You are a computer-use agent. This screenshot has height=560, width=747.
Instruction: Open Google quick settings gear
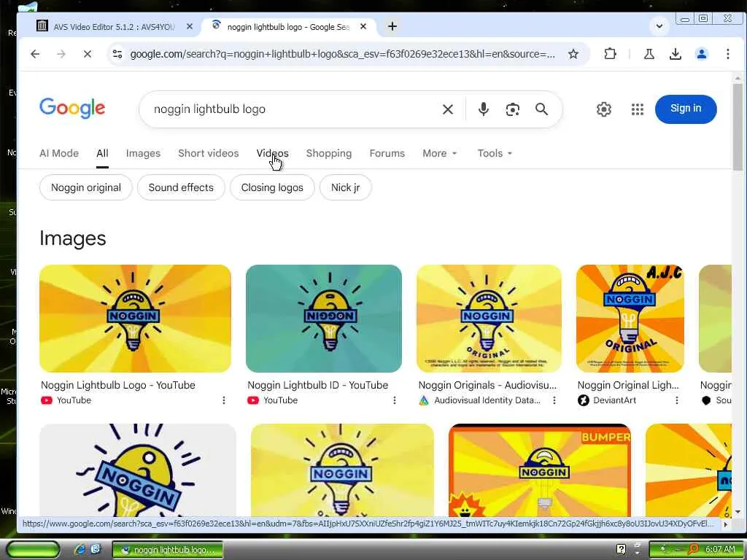603,109
